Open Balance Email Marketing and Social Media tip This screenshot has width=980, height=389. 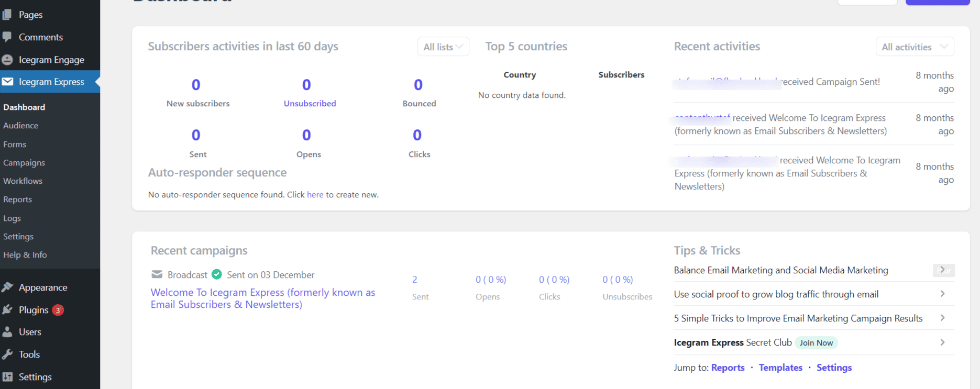[x=781, y=270]
